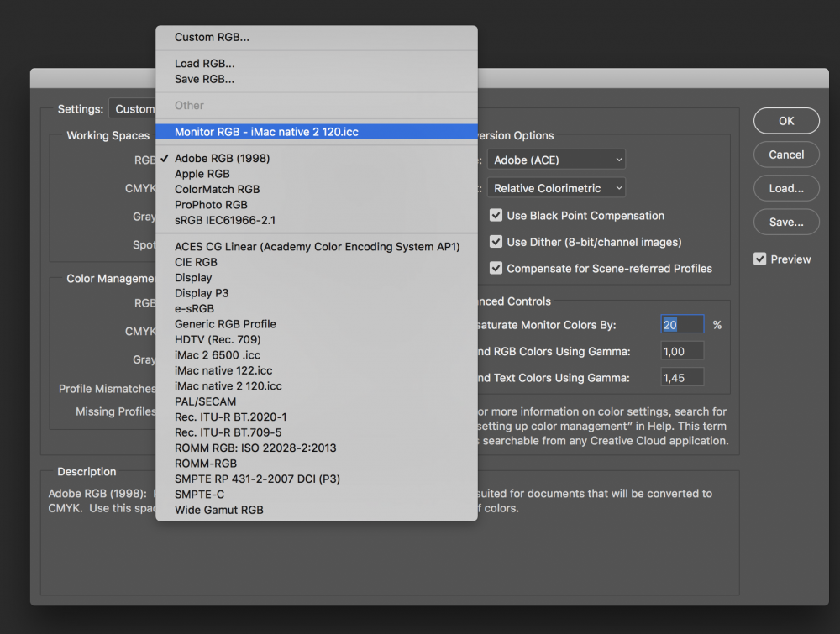This screenshot has height=634, width=840.
Task: Toggle Use Black Point Compensation checkbox
Action: [496, 215]
